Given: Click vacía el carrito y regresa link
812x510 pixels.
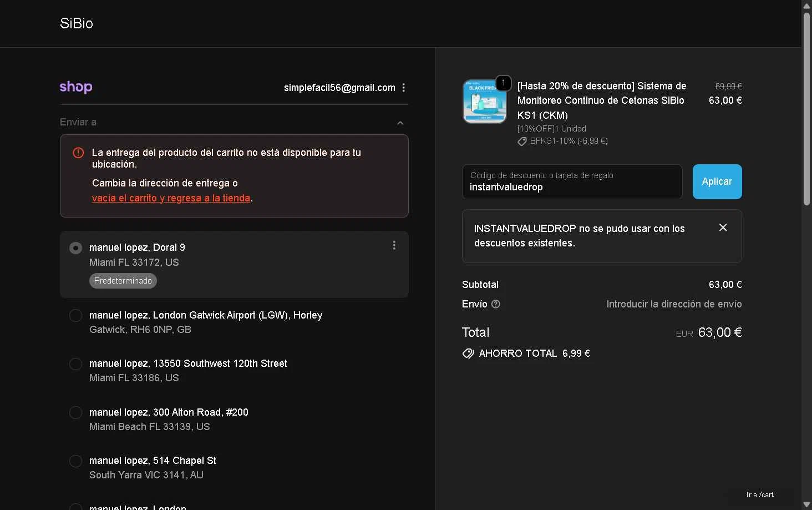Looking at the screenshot, I should pos(171,198).
